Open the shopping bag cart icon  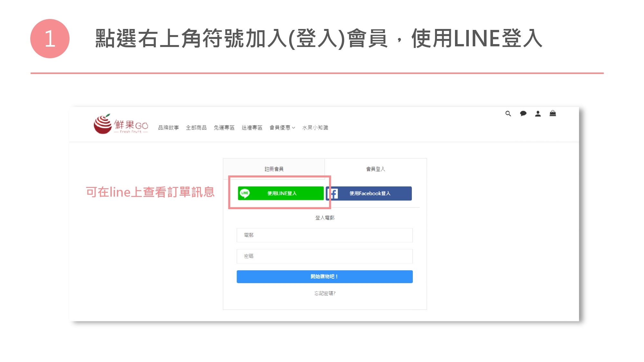[x=553, y=113]
